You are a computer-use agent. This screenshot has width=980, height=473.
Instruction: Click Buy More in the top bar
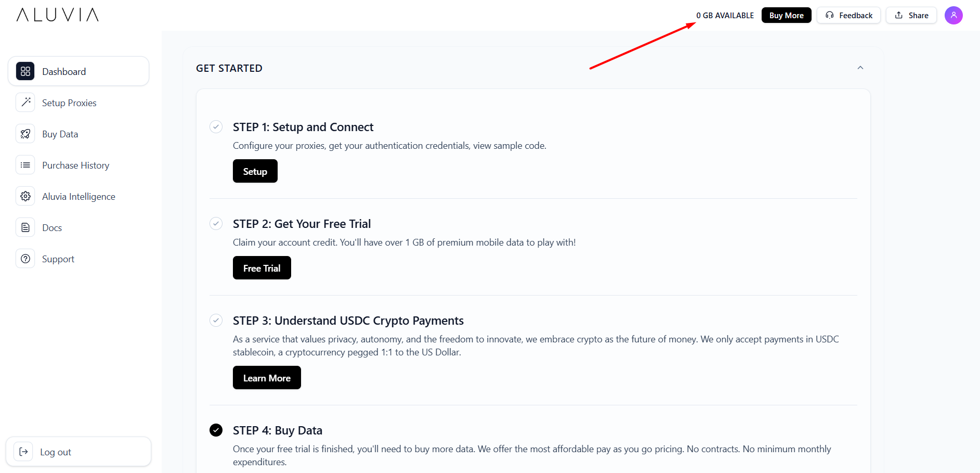[x=786, y=15]
